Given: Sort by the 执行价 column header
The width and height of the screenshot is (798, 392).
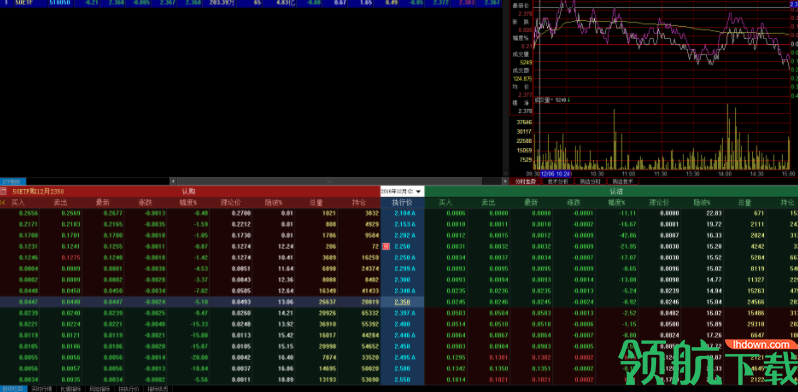Looking at the screenshot, I should pos(402,203).
